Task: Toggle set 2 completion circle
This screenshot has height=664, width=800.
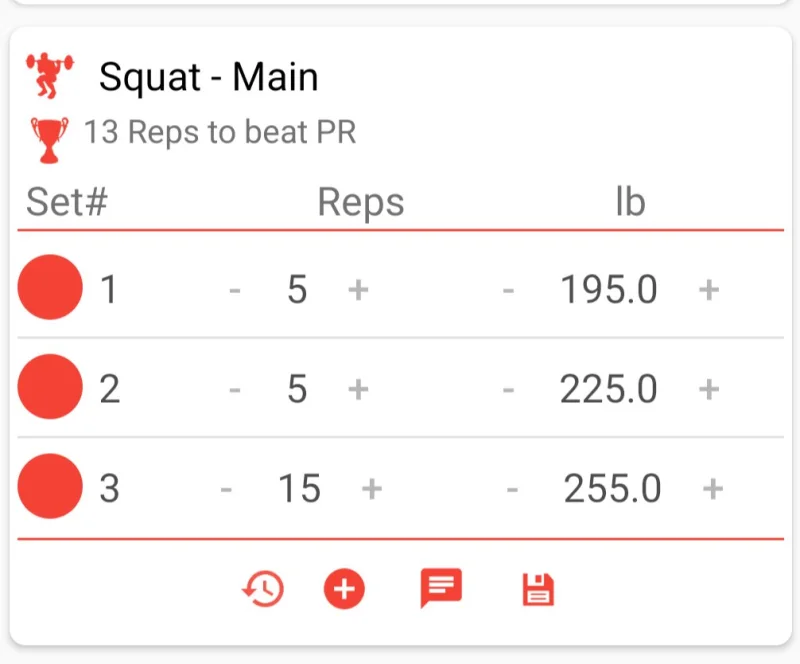Action: [x=50, y=387]
